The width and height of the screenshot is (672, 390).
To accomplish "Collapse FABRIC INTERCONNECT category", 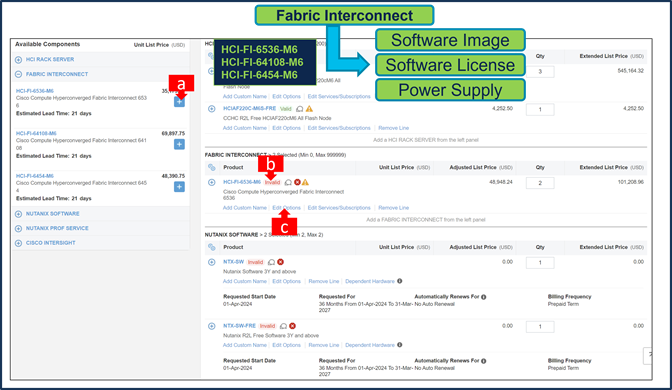I will point(18,74).
